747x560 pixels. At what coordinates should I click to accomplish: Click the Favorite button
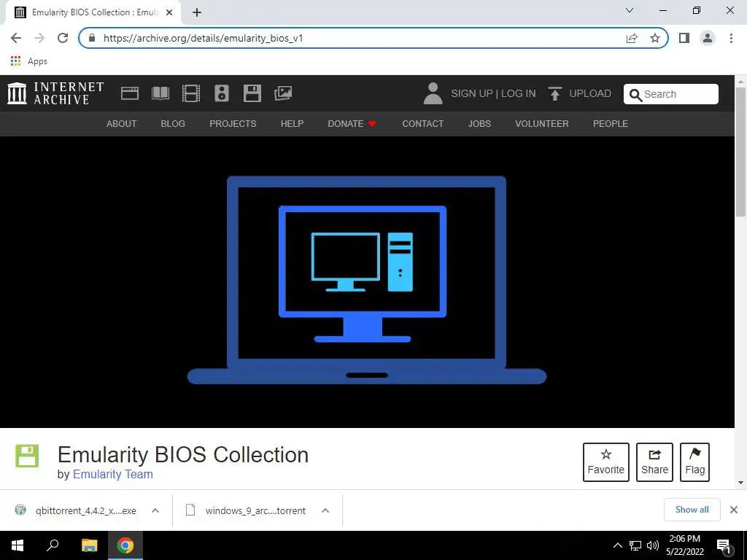606,462
